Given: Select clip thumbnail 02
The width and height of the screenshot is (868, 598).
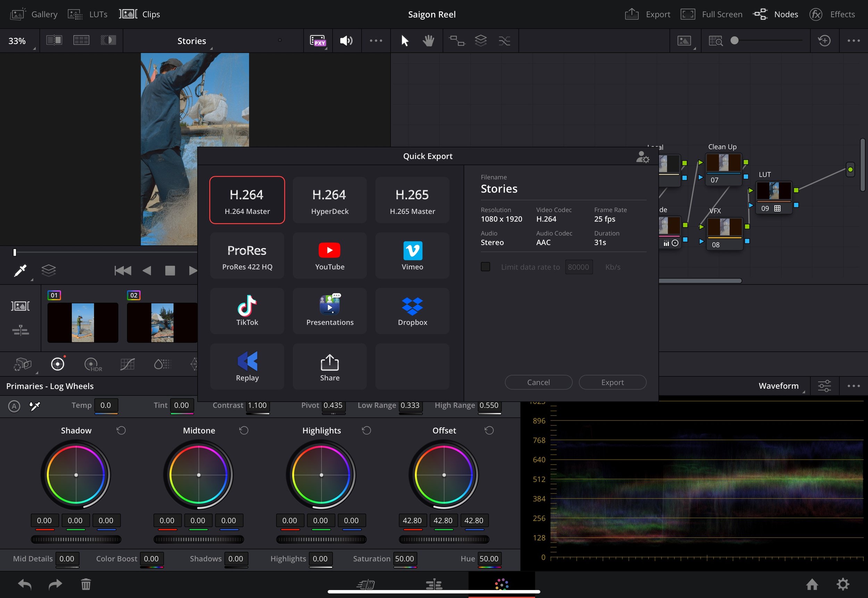Looking at the screenshot, I should pyautogui.click(x=162, y=322).
